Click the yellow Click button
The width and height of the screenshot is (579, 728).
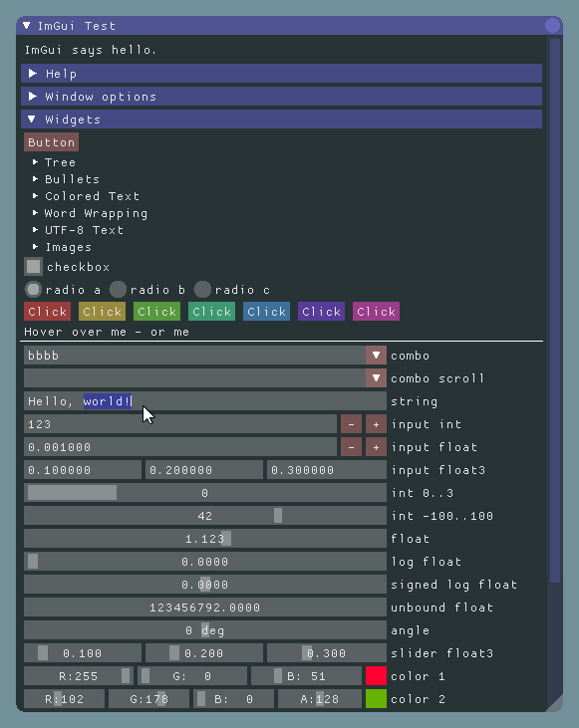[102, 311]
